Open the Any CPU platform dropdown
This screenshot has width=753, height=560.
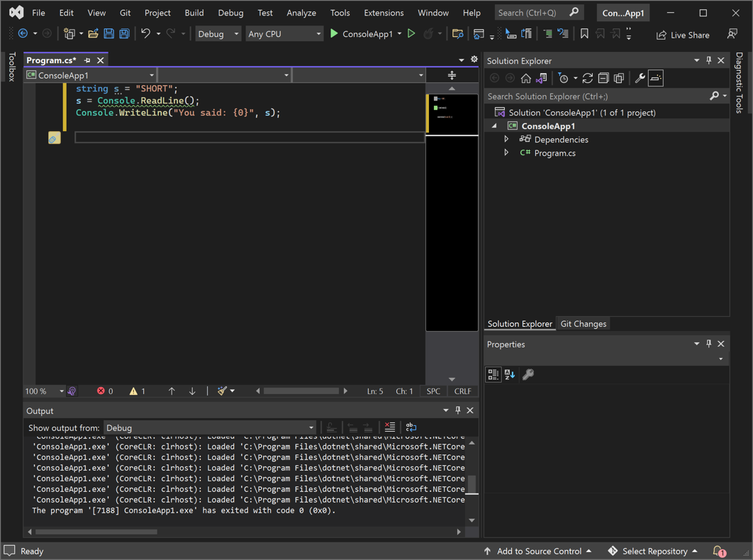[x=284, y=33]
